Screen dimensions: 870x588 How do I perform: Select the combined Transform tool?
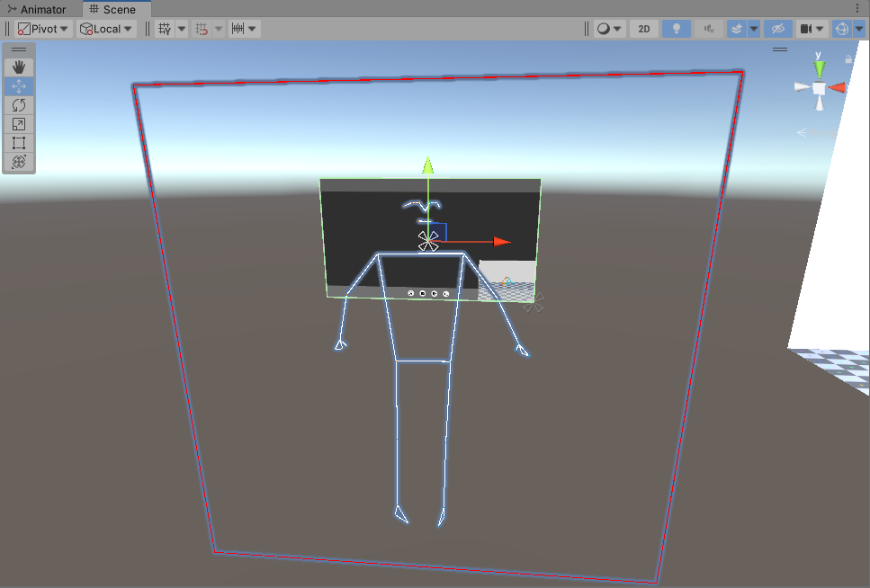coord(19,162)
